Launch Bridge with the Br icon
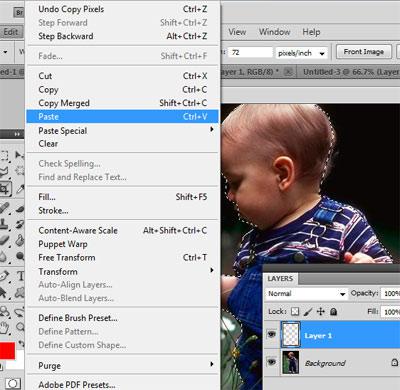 19,13
